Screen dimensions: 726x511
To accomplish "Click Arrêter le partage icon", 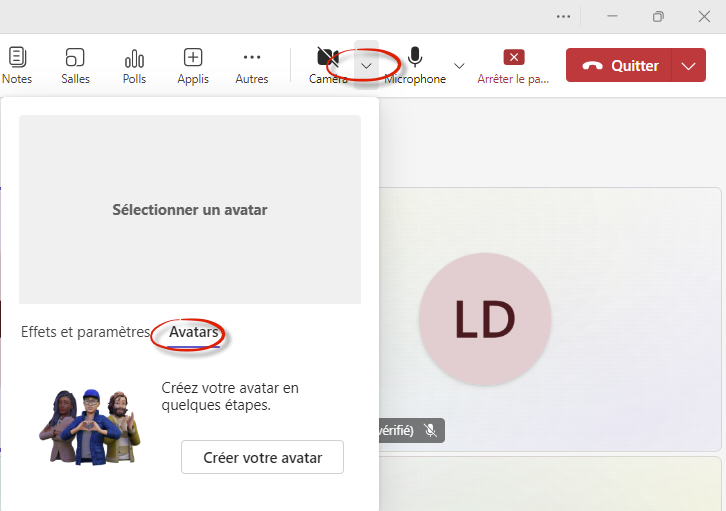I will 513,57.
